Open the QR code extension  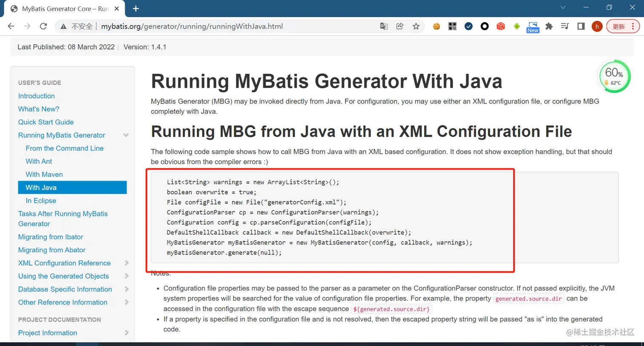(x=452, y=26)
